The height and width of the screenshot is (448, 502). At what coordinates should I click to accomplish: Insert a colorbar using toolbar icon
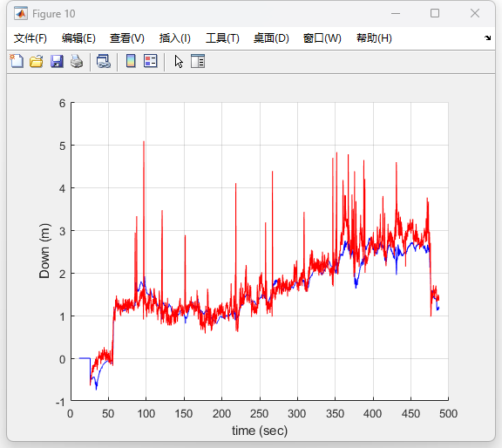pos(131,61)
